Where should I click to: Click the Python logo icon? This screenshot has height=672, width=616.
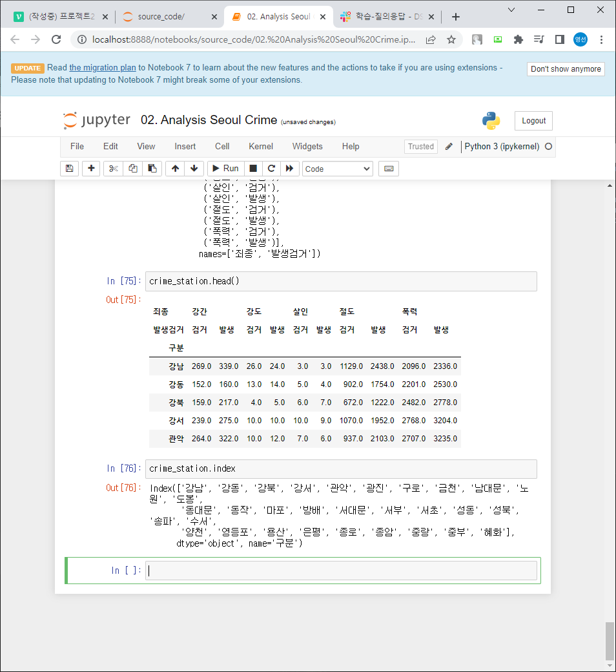coord(491,121)
